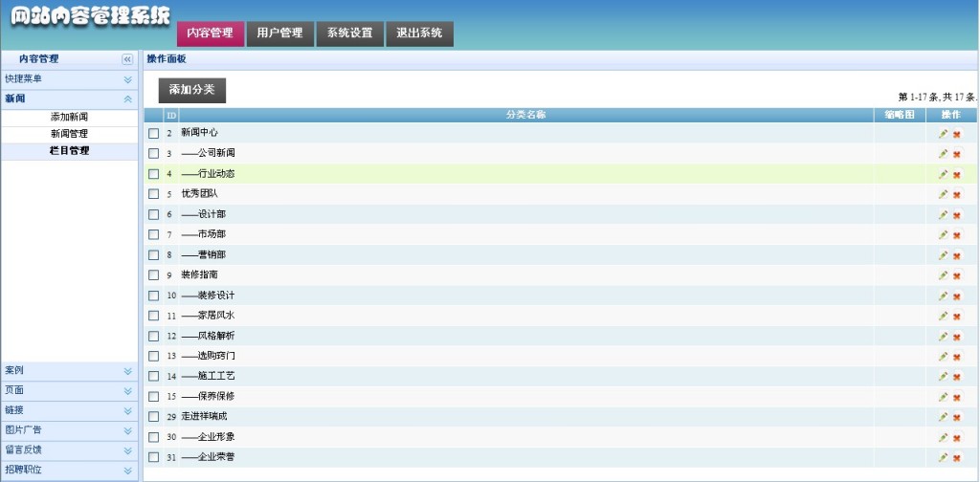Open the 用户管理 top menu tab
The height and width of the screenshot is (482, 980).
coord(280,33)
